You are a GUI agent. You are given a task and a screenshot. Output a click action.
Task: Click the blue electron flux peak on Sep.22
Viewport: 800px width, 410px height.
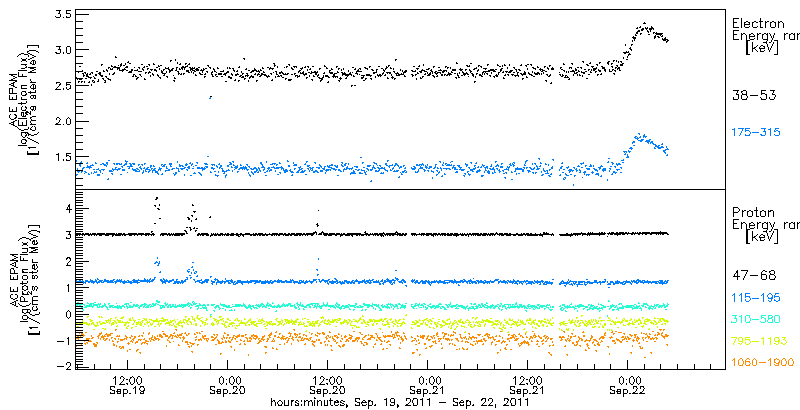click(x=639, y=137)
